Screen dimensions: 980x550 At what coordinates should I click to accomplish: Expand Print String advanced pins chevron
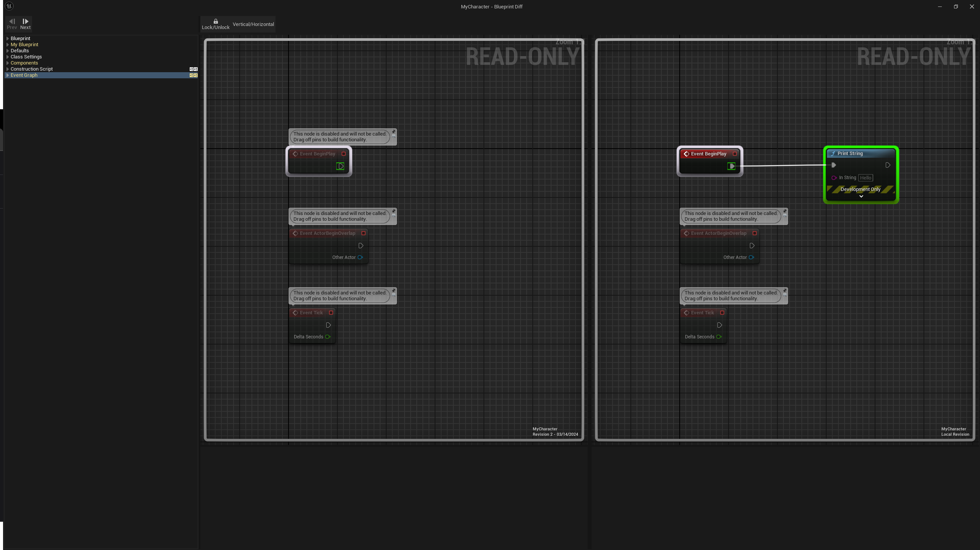pos(861,196)
